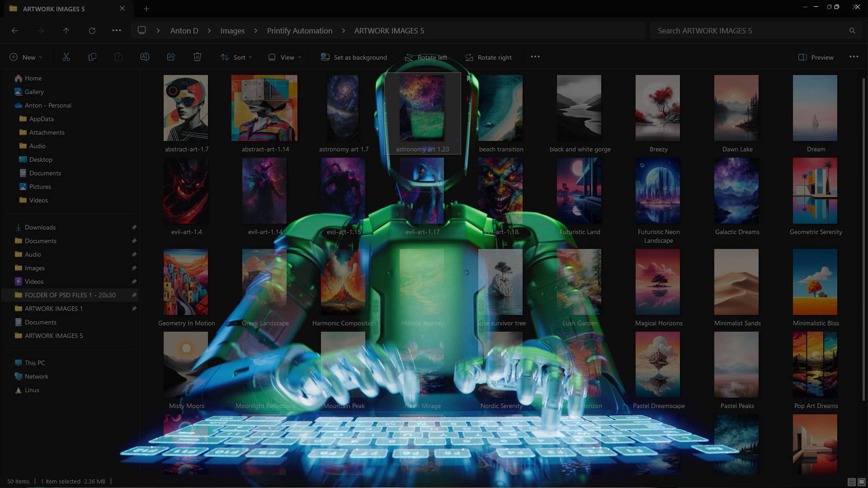This screenshot has width=868, height=488.
Task: Rotate the selected image right
Action: [488, 57]
